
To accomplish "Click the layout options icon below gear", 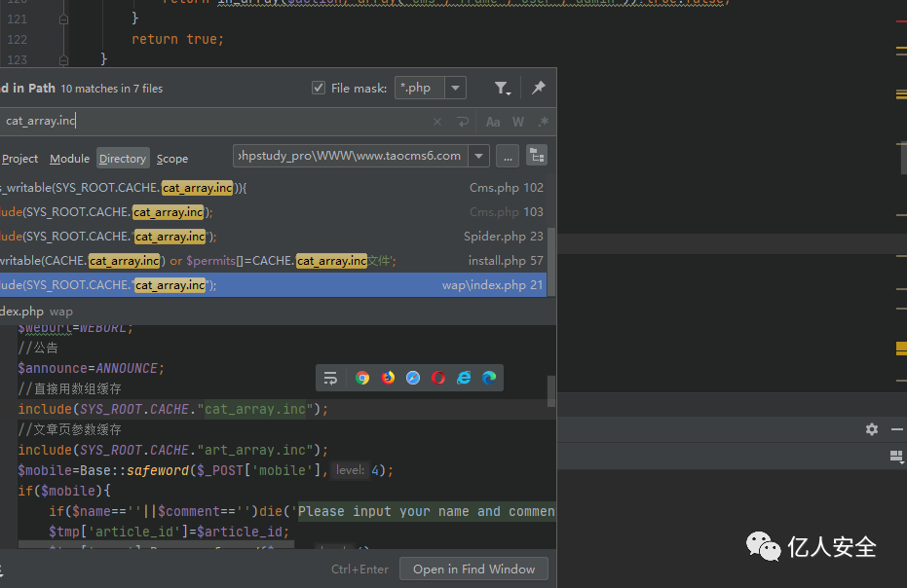I will pyautogui.click(x=896, y=457).
